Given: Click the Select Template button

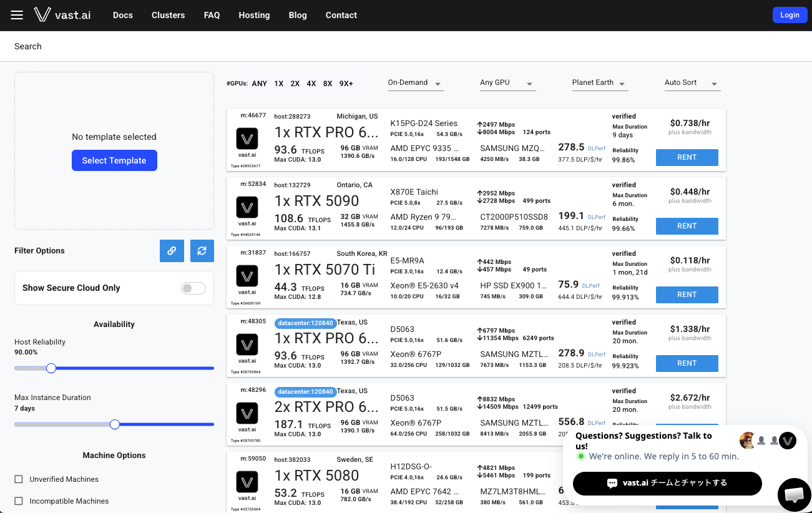Looking at the screenshot, I should [114, 160].
